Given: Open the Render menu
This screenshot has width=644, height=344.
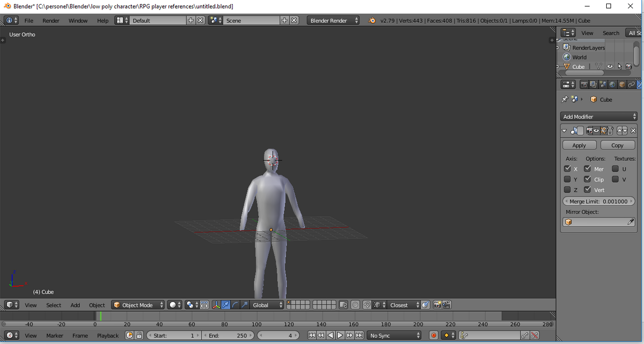Looking at the screenshot, I should tap(51, 21).
